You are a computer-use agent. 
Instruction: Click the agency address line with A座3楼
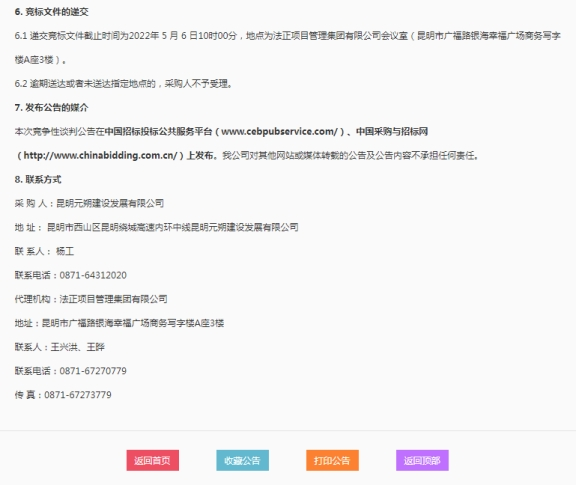[x=119, y=323]
